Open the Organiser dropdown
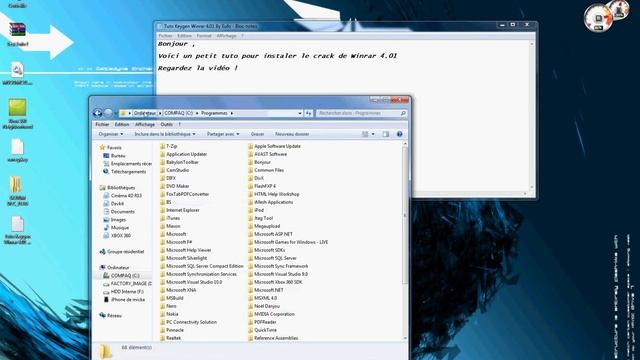This screenshot has width=640, height=360. [x=111, y=134]
